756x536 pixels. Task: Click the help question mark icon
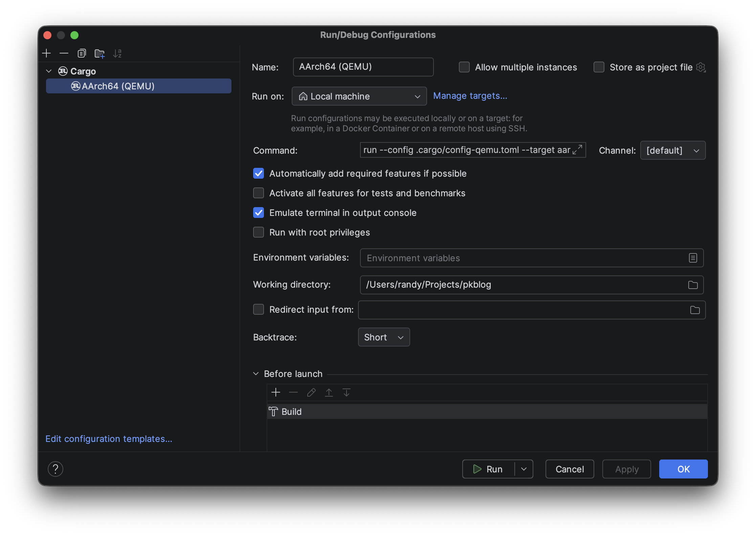pyautogui.click(x=55, y=469)
